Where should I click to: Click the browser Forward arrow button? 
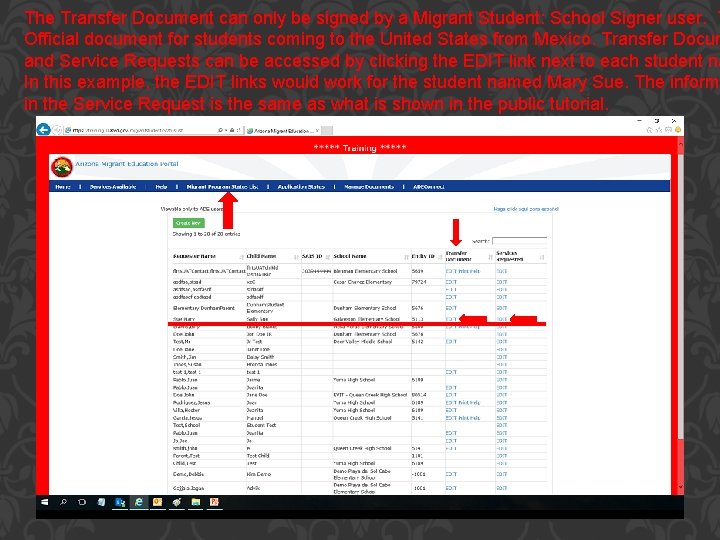coord(57,130)
